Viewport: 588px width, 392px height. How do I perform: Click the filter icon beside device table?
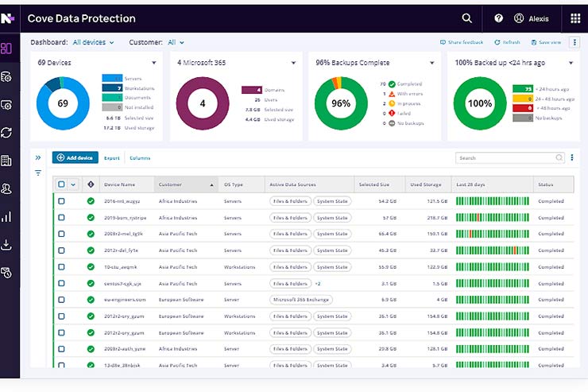38,173
